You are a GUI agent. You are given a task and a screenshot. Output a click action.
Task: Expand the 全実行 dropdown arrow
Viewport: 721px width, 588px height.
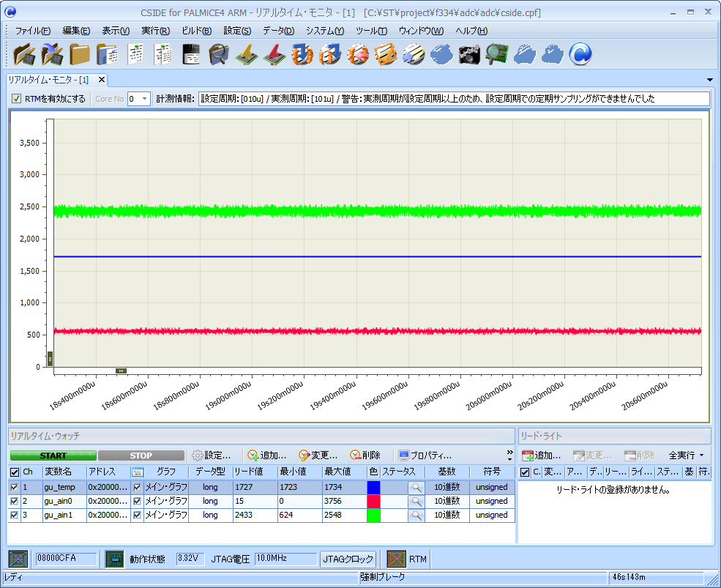[x=702, y=455]
